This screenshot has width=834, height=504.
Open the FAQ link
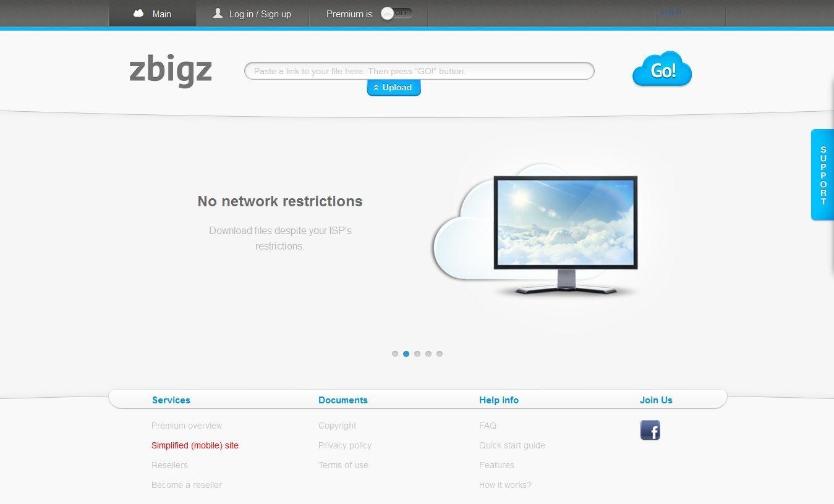click(x=488, y=426)
